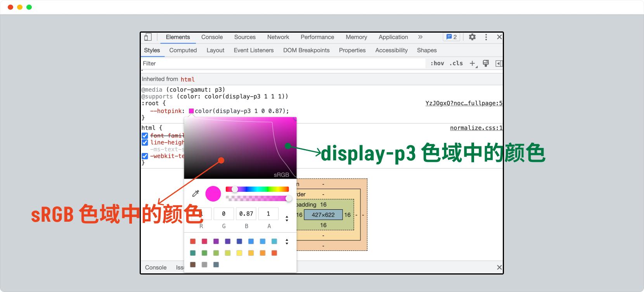Click the paintbrush rendering emulations icon
Viewport: 644px width, 292px height.
[486, 63]
